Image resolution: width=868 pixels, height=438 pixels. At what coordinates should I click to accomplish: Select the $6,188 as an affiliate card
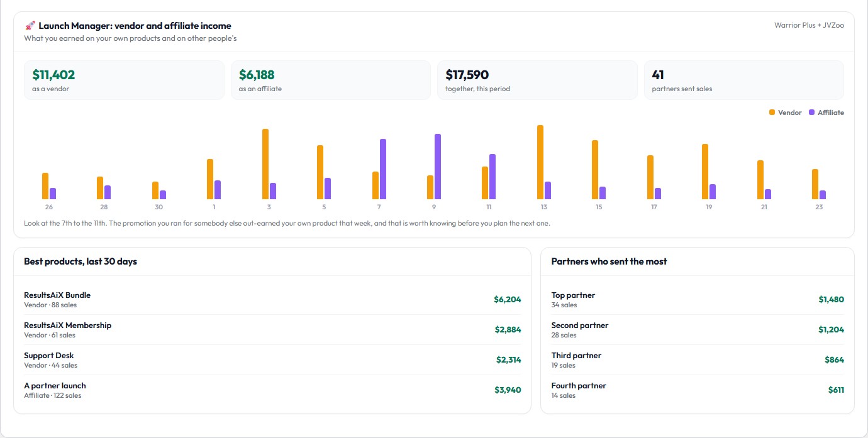[331, 80]
